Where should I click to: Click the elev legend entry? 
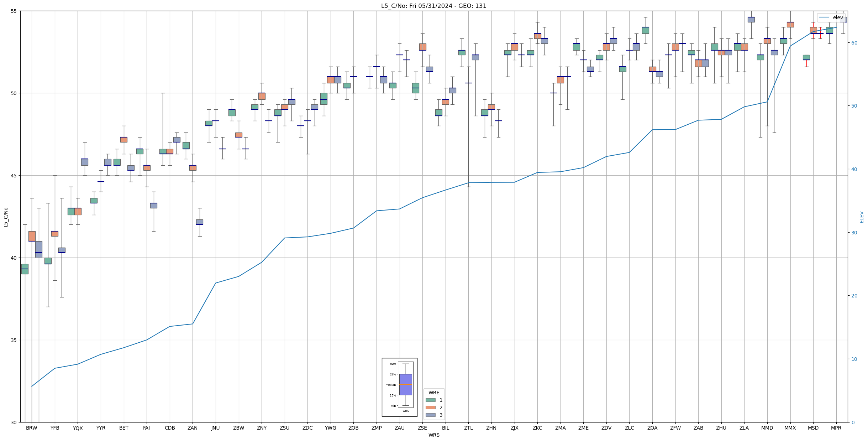(x=831, y=17)
